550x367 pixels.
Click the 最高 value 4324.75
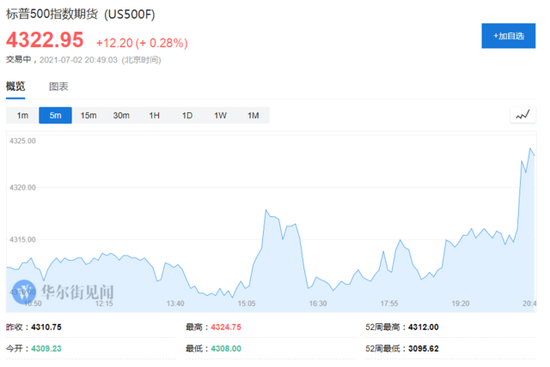coord(226,327)
